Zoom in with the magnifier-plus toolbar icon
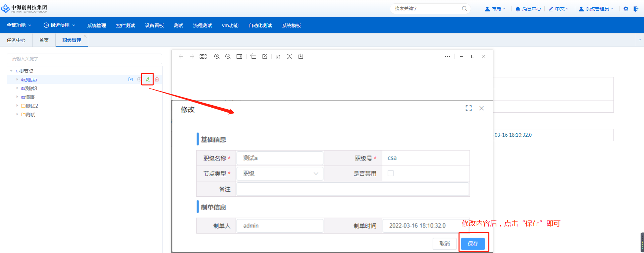644x253 pixels. point(217,57)
